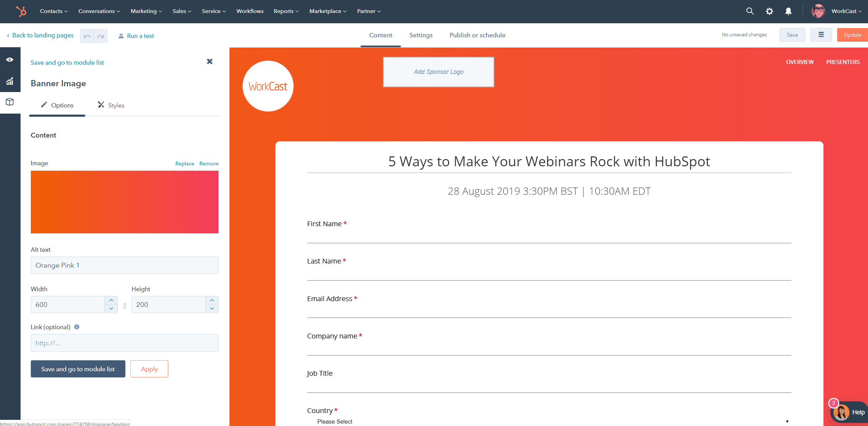Switch to the Settings tab

coord(421,35)
